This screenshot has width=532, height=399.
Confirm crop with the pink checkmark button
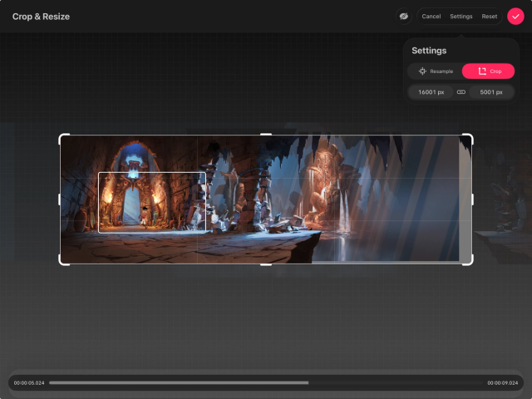pyautogui.click(x=515, y=17)
